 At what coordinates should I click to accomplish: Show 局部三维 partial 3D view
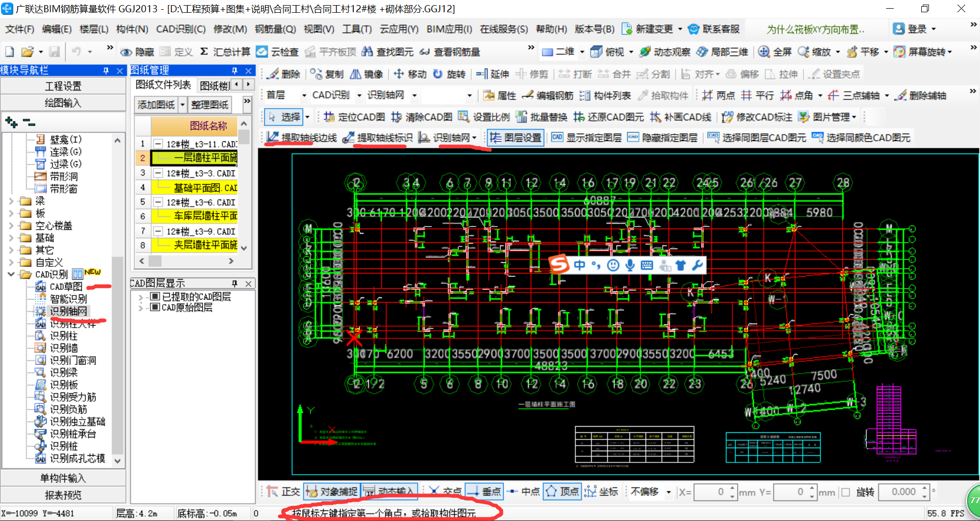click(x=723, y=52)
